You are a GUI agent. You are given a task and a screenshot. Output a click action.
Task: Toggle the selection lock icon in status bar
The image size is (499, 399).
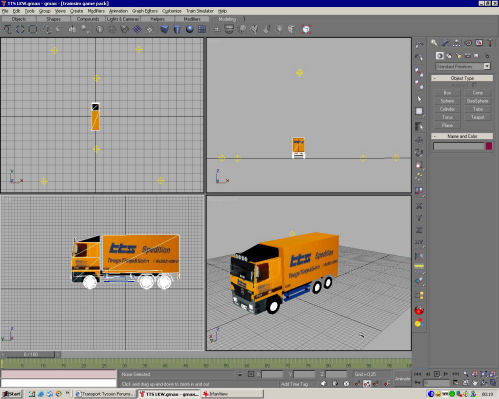click(x=251, y=374)
